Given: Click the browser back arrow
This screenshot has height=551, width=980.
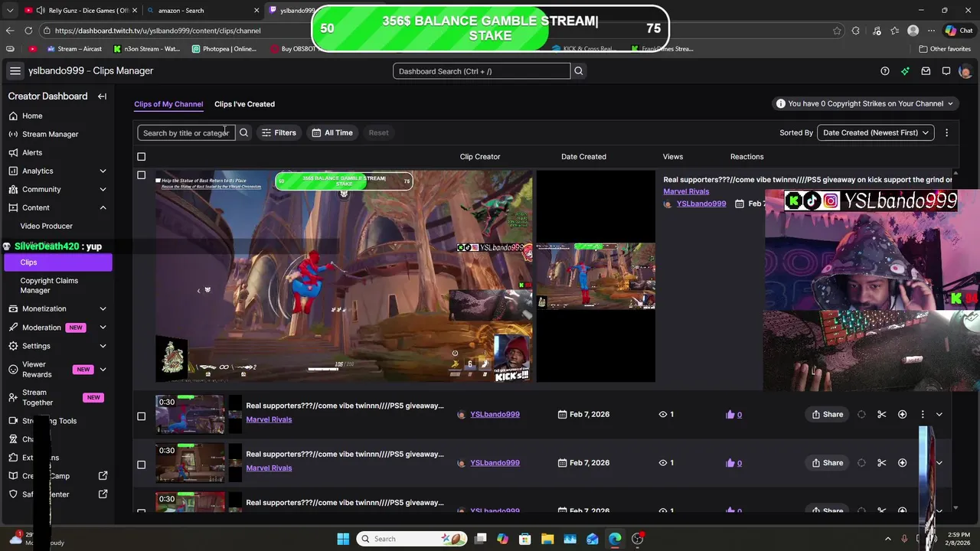Looking at the screenshot, I should coord(9,31).
